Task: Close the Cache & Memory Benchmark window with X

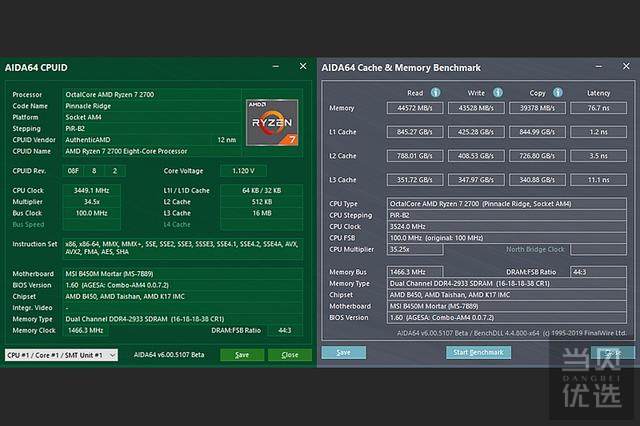Action: tap(626, 66)
